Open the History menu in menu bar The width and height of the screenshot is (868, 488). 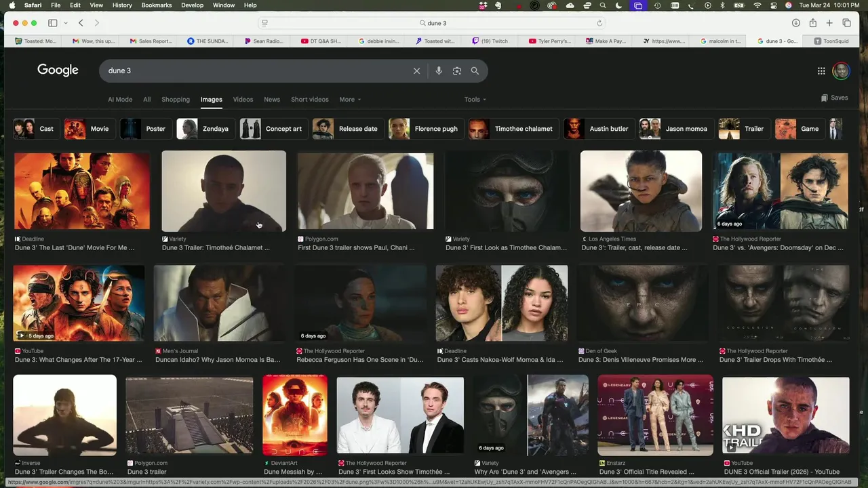tap(122, 5)
